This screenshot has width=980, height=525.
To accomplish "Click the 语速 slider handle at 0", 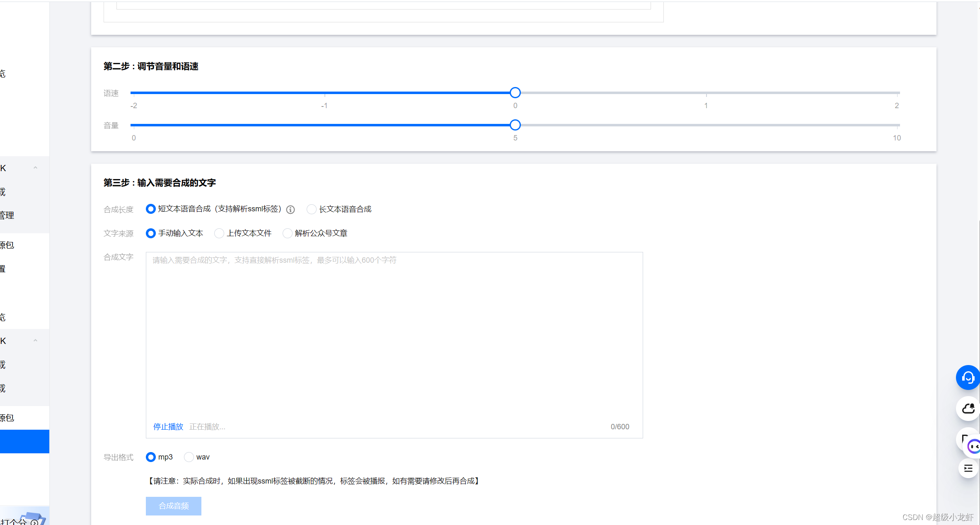I will tap(515, 93).
